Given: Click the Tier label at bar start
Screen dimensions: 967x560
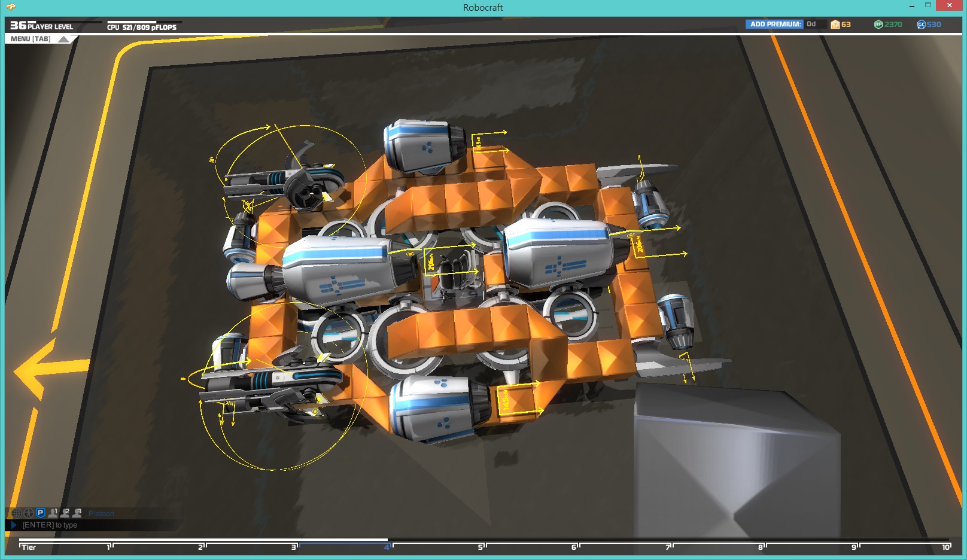Looking at the screenshot, I should point(28,547).
